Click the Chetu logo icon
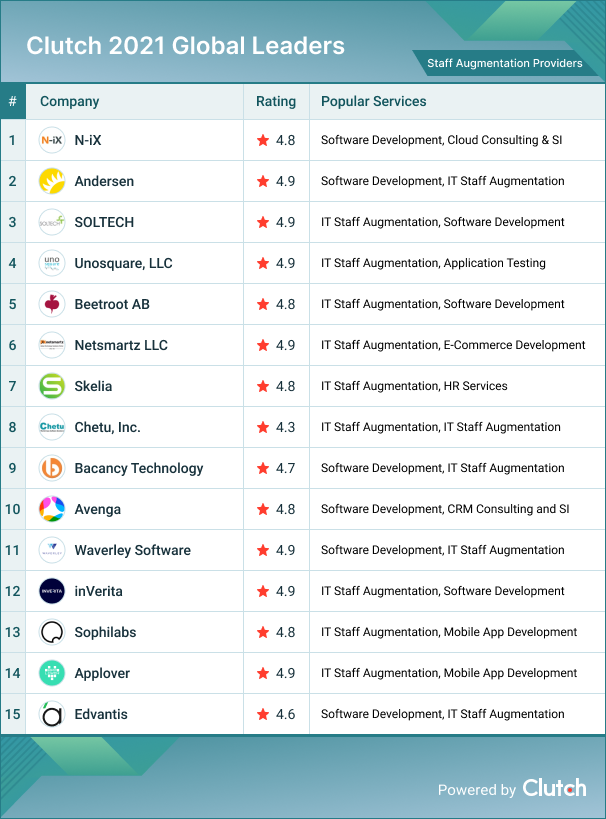The height and width of the screenshot is (819, 606). [52, 427]
